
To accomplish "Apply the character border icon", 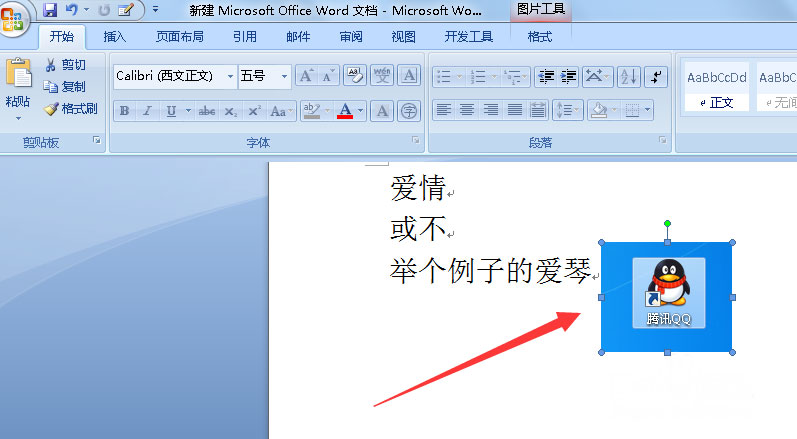I will (x=409, y=76).
